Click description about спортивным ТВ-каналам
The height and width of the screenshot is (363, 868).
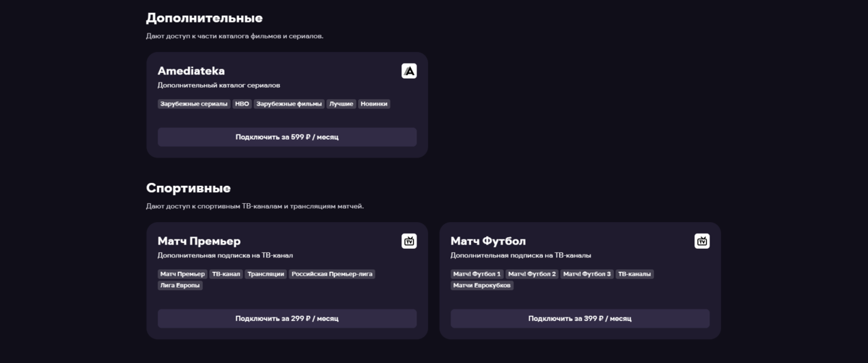(x=255, y=206)
